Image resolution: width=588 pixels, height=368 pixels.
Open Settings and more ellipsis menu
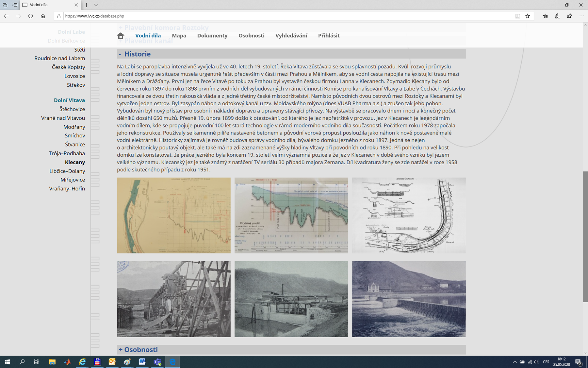pyautogui.click(x=581, y=16)
